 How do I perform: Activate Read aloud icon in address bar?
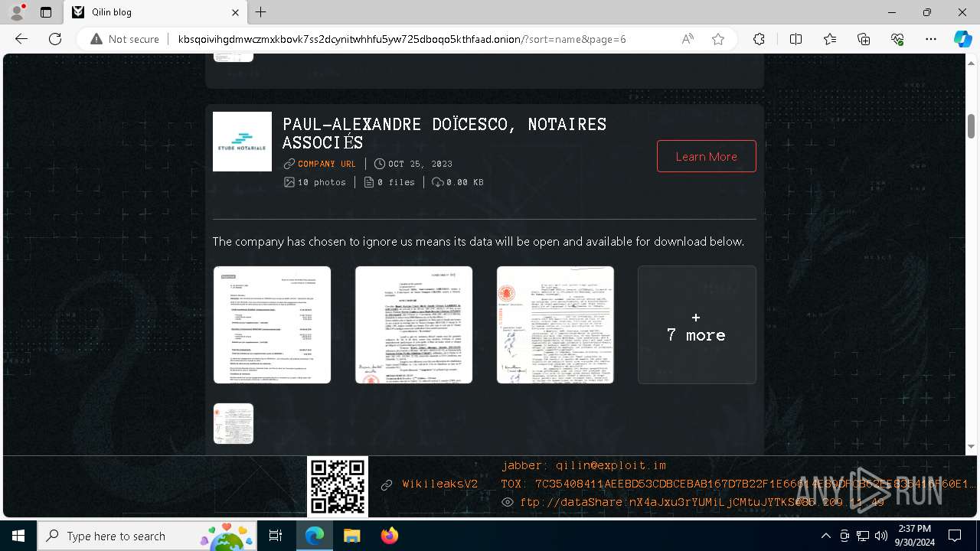pos(688,39)
